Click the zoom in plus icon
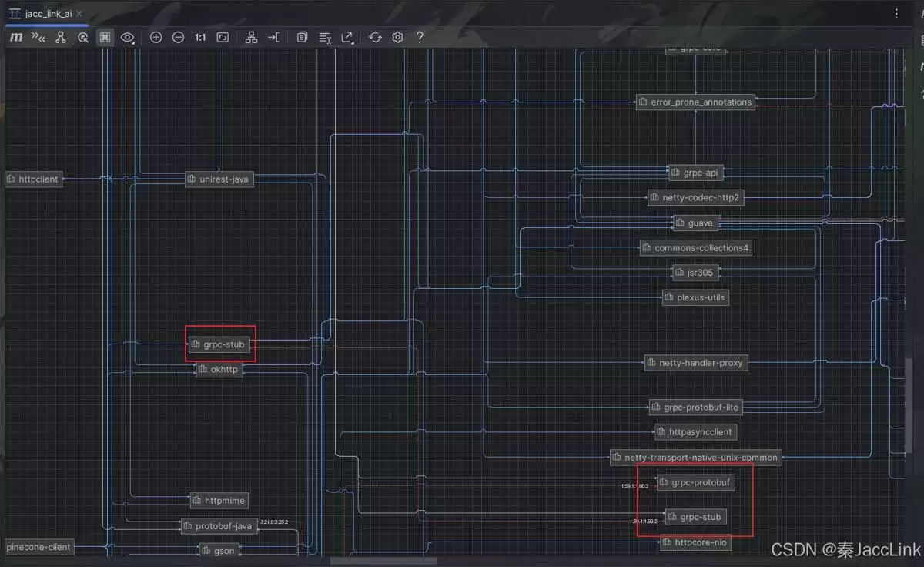The image size is (924, 567). point(156,37)
